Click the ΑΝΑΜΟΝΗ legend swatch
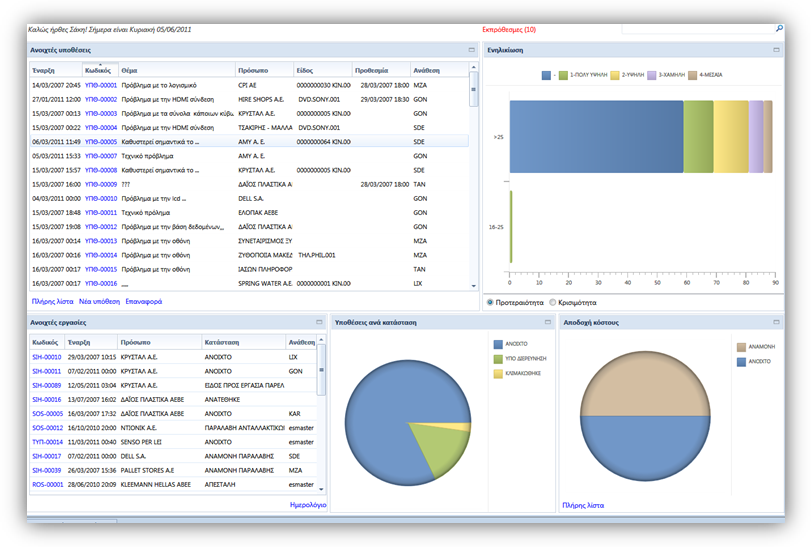This screenshot has height=547, width=811. tap(741, 347)
